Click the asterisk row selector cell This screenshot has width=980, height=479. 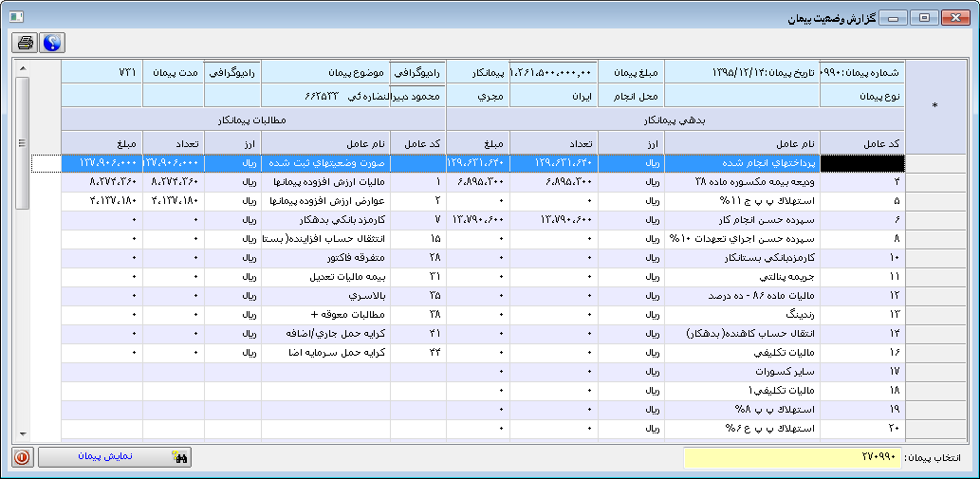tap(934, 106)
